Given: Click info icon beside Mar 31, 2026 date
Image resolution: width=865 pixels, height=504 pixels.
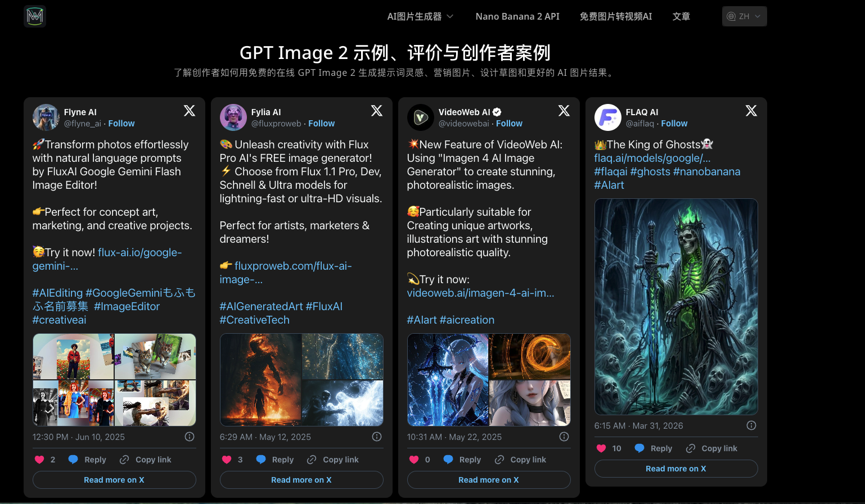Looking at the screenshot, I should pos(751,425).
